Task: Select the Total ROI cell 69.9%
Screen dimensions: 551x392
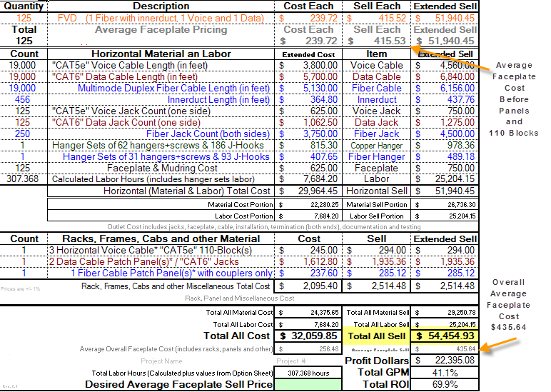Action: tap(445, 384)
